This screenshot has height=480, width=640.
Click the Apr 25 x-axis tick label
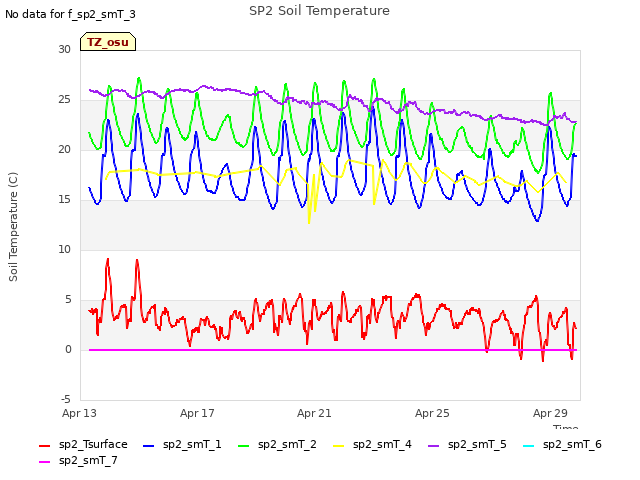point(432,413)
